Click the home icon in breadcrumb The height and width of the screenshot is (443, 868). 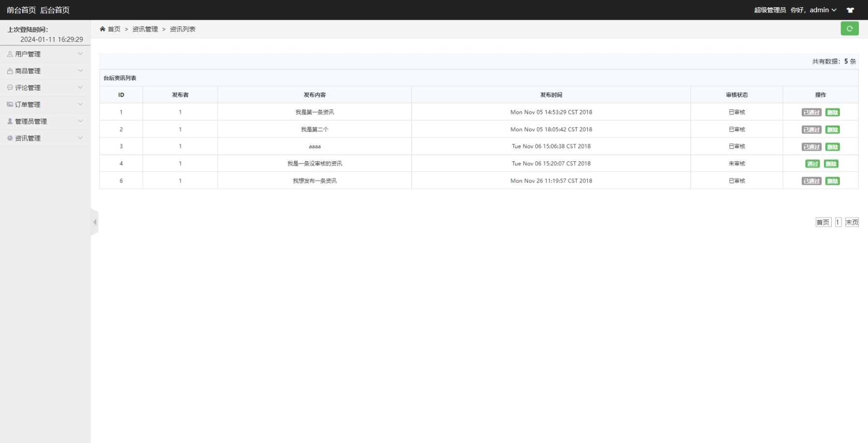coord(103,29)
